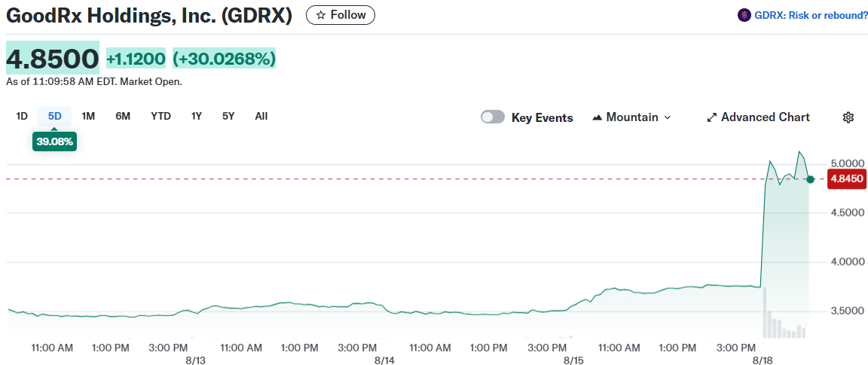Click the 4.0000 y-axis label
868x365 pixels.
tap(846, 262)
